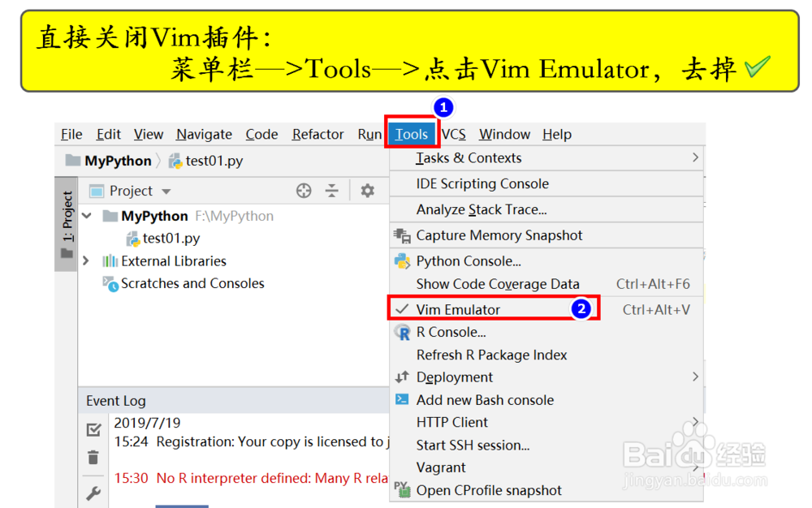Image resolution: width=812 pixels, height=508 pixels.
Task: Click the test01.py breadcrumb Python file icon
Action: pos(175,161)
